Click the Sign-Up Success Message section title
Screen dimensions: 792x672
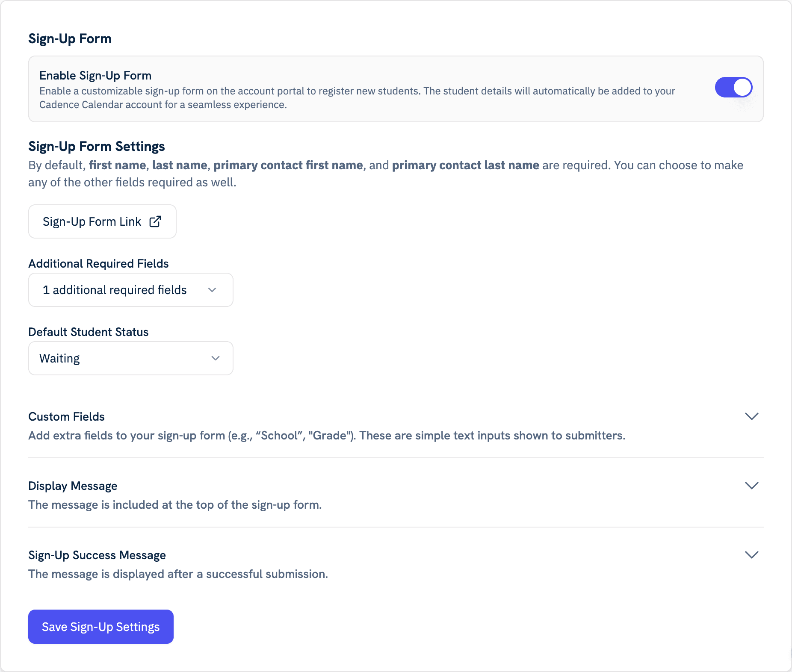[x=97, y=555]
